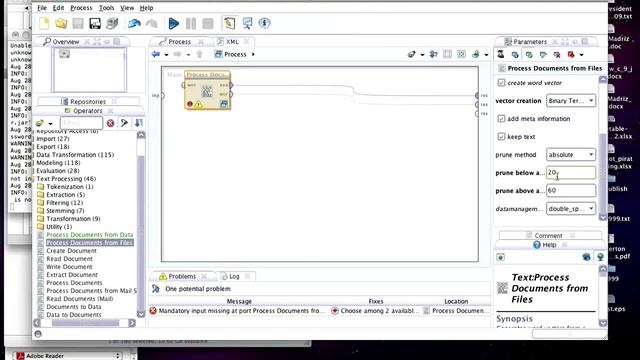
Task: Click the operator-order icon in the process toolbar
Action: 433,54
